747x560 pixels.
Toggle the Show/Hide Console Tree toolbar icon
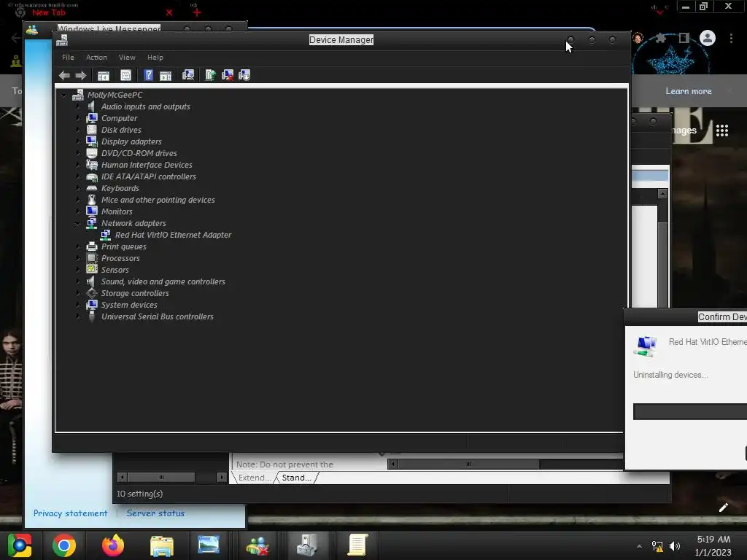pyautogui.click(x=104, y=75)
